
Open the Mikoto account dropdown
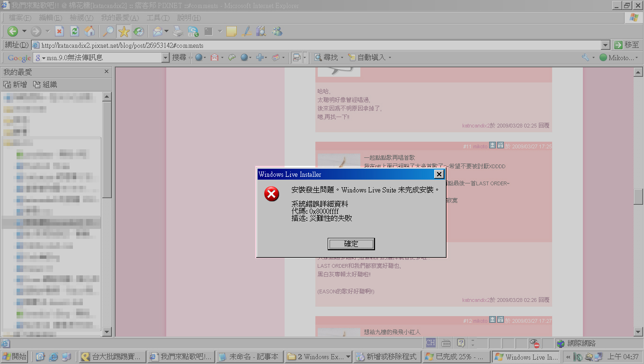pyautogui.click(x=636, y=57)
